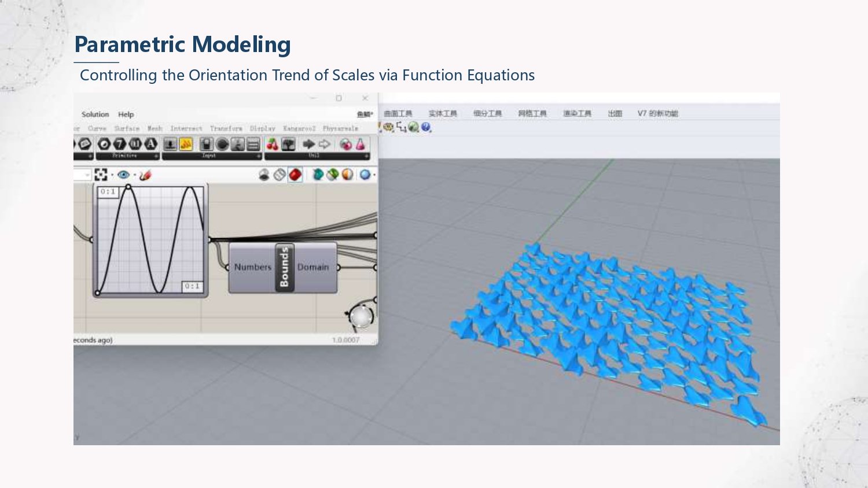Click the Bounds component on the canvas
This screenshot has height=488, width=868.
click(284, 267)
